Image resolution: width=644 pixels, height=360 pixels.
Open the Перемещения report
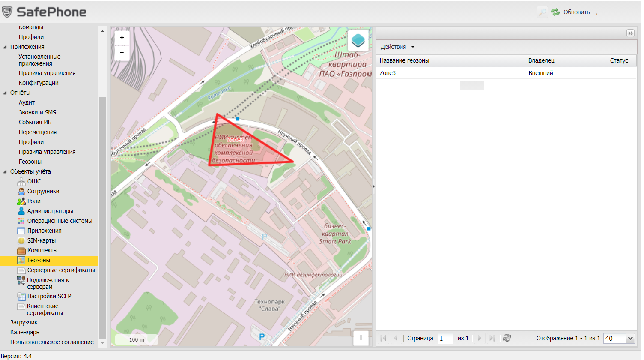[38, 132]
